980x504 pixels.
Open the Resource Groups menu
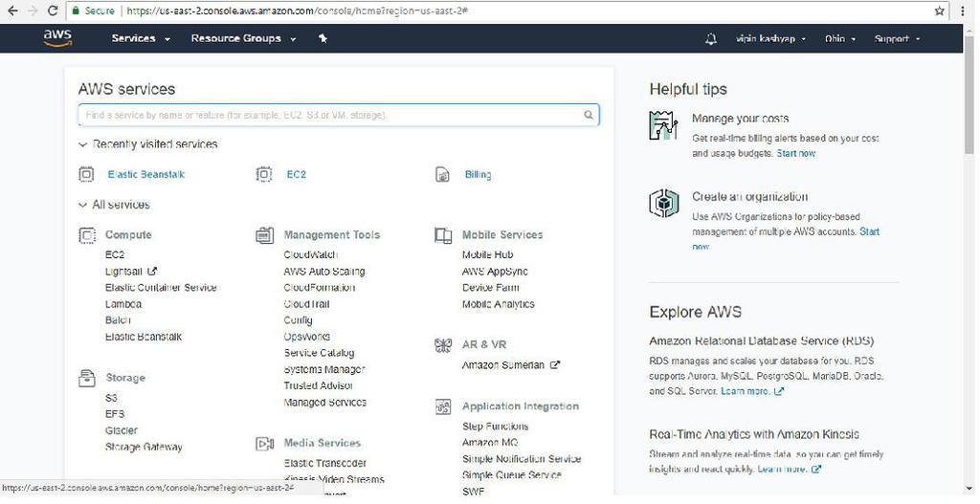click(x=243, y=38)
